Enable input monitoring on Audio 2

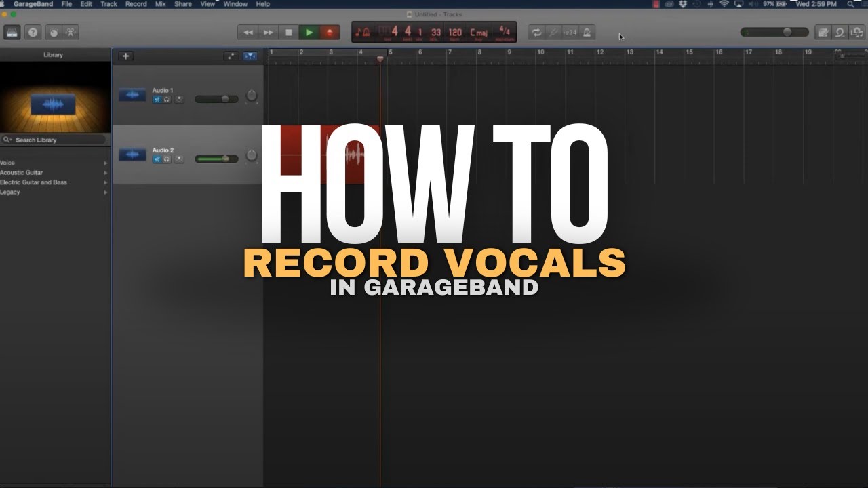[x=179, y=159]
